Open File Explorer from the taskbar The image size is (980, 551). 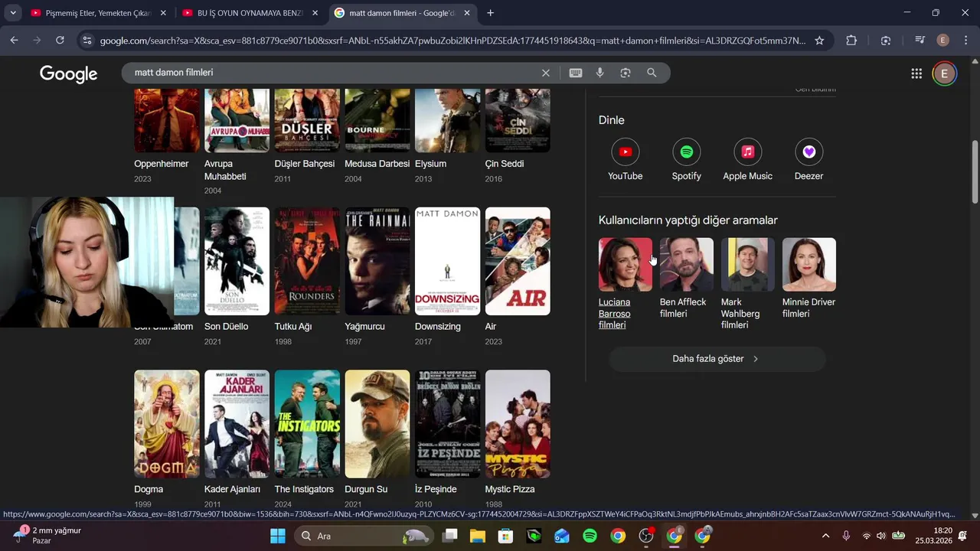[x=477, y=536]
